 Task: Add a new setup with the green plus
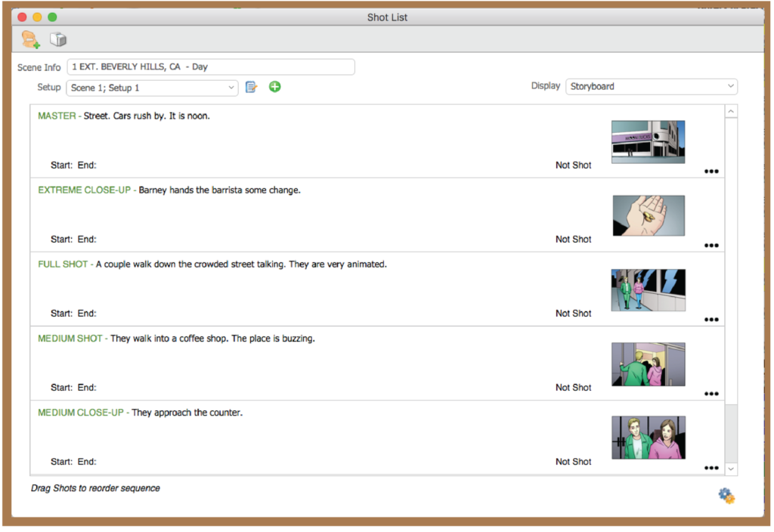click(x=275, y=87)
